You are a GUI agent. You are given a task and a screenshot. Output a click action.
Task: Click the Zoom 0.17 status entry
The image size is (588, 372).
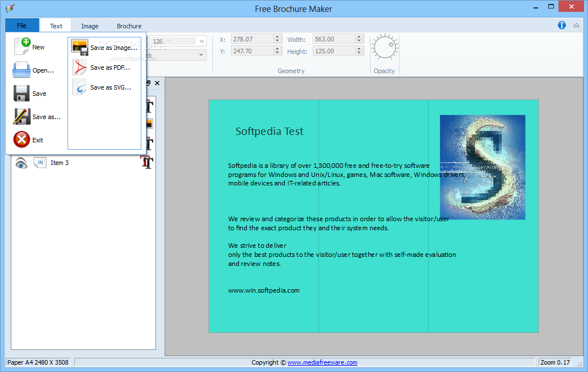[x=555, y=362]
